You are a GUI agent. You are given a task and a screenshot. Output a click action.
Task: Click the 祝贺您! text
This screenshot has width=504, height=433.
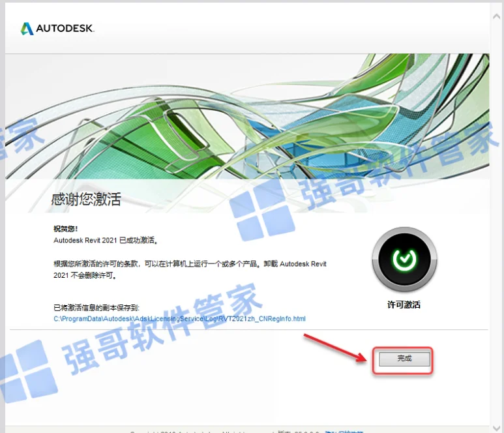[66, 228]
